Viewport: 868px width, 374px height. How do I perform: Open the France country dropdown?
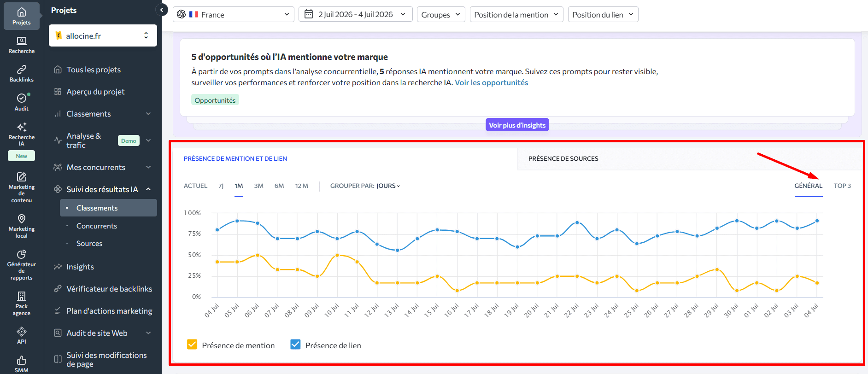234,14
